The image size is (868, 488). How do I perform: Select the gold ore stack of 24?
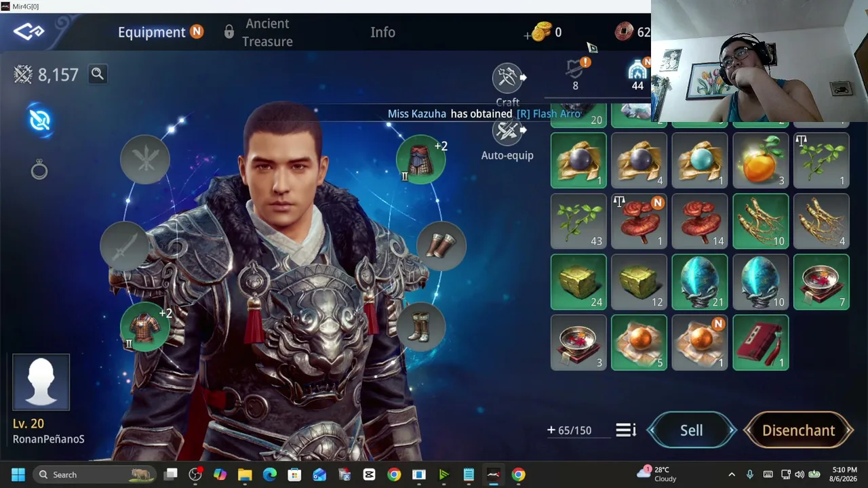pyautogui.click(x=578, y=282)
